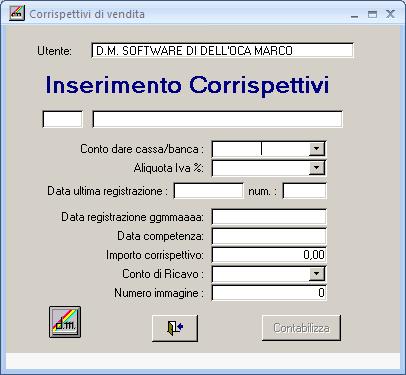406x375 pixels.
Task: Click the exit door icon button
Action: [175, 328]
